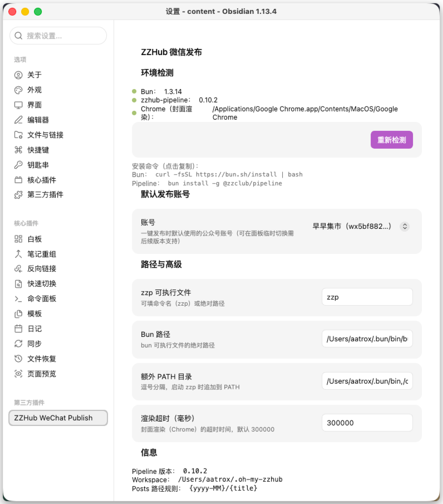Click the search magnifier icon

coord(18,36)
